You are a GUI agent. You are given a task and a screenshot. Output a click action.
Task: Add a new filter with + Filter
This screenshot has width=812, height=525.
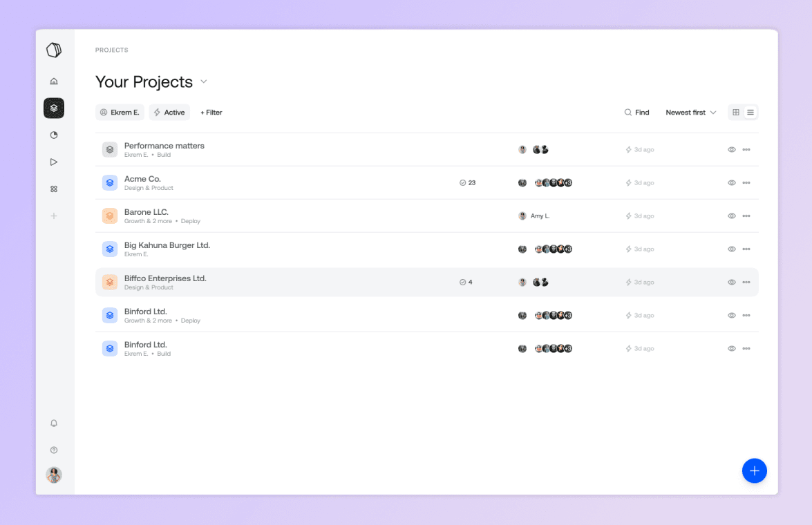click(x=211, y=113)
